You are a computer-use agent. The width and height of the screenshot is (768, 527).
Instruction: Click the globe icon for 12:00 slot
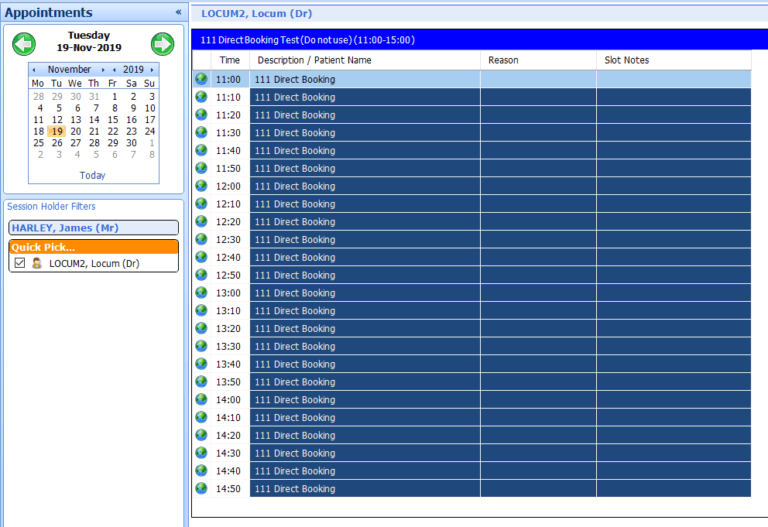coord(201,186)
